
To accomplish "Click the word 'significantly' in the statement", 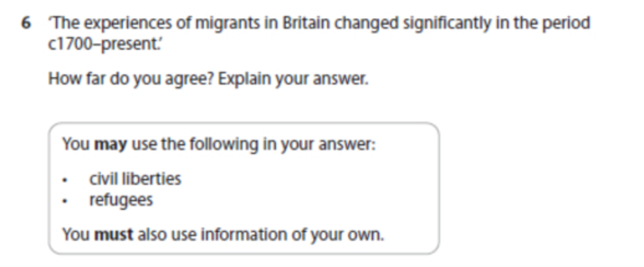I will (446, 24).
